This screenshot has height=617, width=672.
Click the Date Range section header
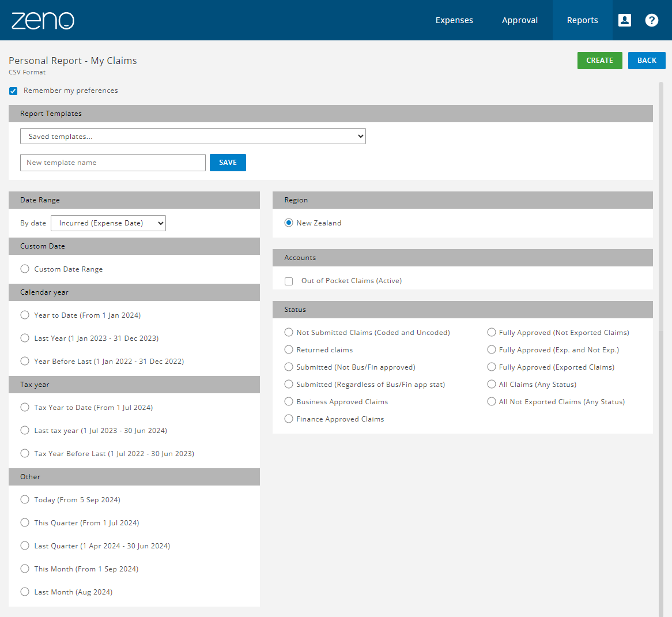pyautogui.click(x=134, y=200)
